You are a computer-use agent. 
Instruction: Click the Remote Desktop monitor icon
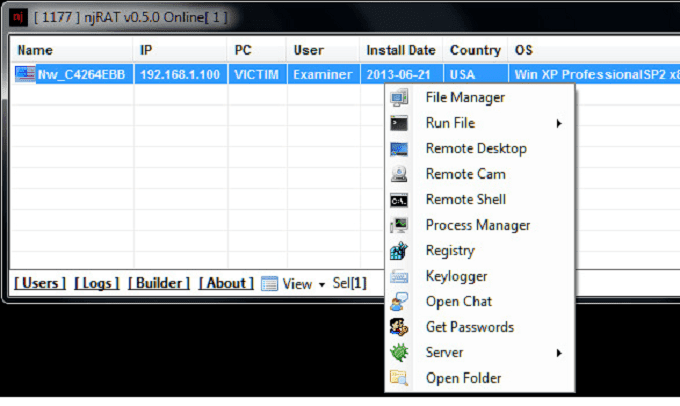(399, 149)
